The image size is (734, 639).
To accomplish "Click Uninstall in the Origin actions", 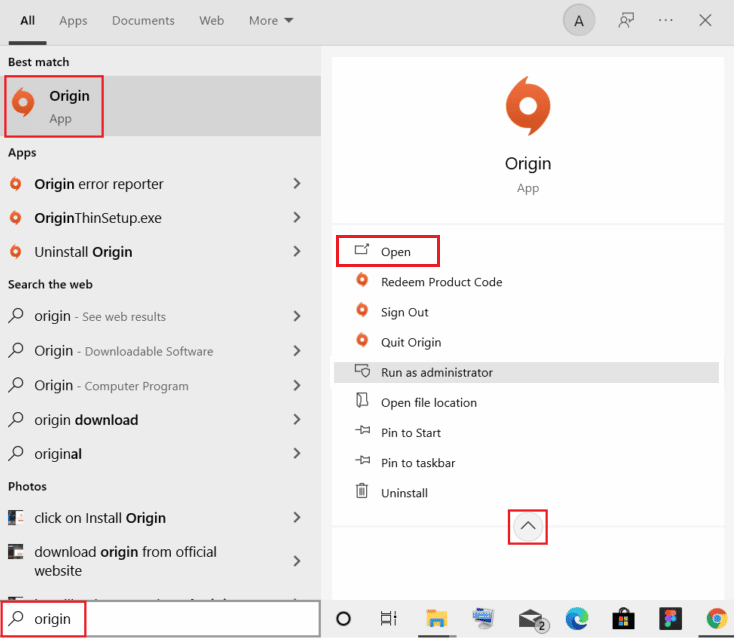I will pyautogui.click(x=404, y=493).
